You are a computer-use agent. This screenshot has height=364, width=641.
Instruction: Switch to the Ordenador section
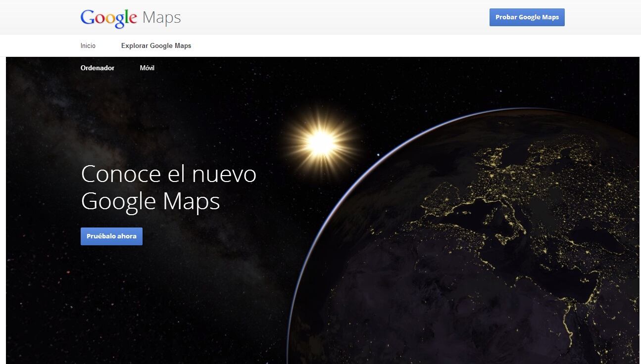[x=98, y=68]
